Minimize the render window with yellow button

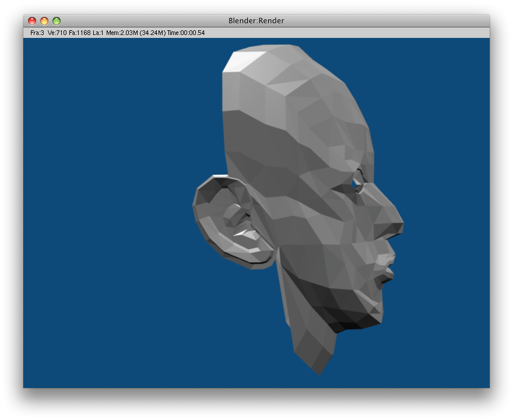click(x=44, y=21)
